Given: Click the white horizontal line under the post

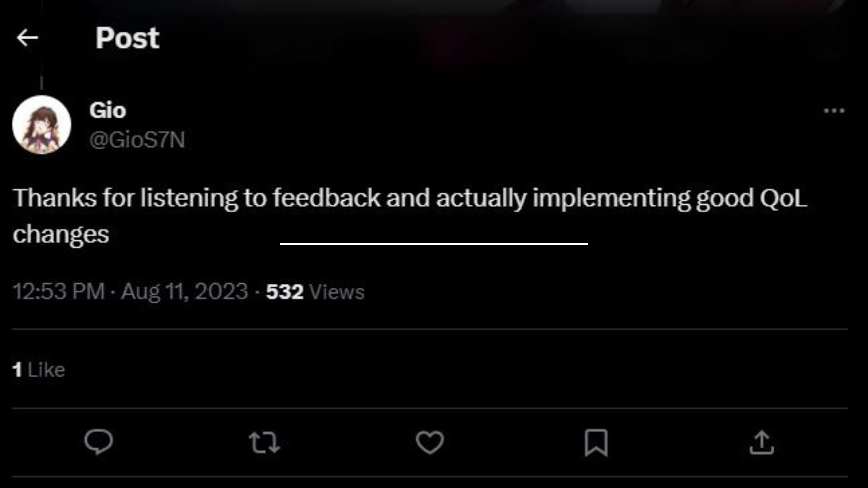Looking at the screenshot, I should click(x=434, y=244).
